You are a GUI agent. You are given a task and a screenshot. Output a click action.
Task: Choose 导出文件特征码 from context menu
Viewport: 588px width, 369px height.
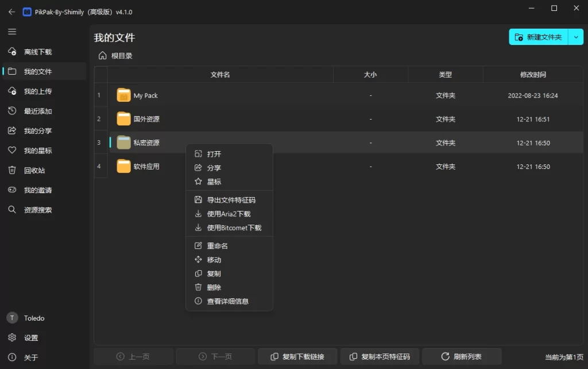(231, 200)
